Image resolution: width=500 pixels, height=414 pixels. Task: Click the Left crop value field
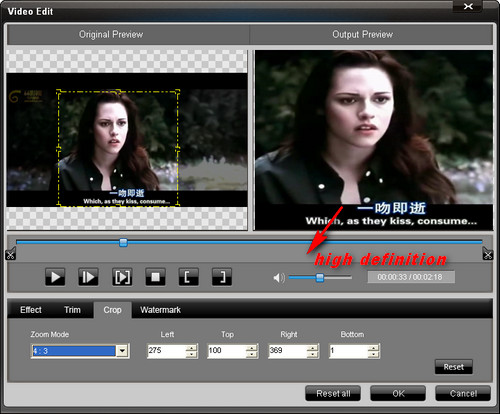pyautogui.click(x=167, y=351)
